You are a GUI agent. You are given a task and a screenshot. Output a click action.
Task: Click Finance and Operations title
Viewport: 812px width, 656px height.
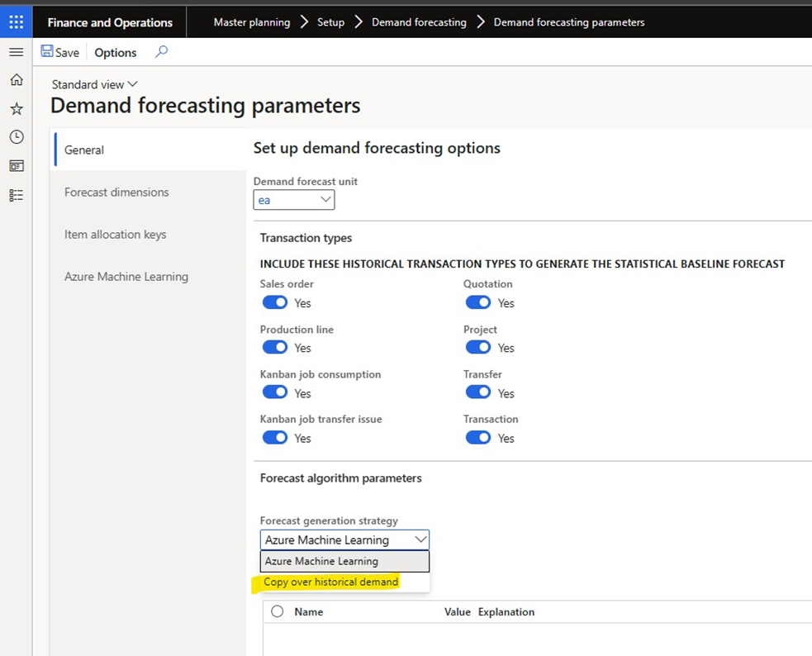coord(110,22)
